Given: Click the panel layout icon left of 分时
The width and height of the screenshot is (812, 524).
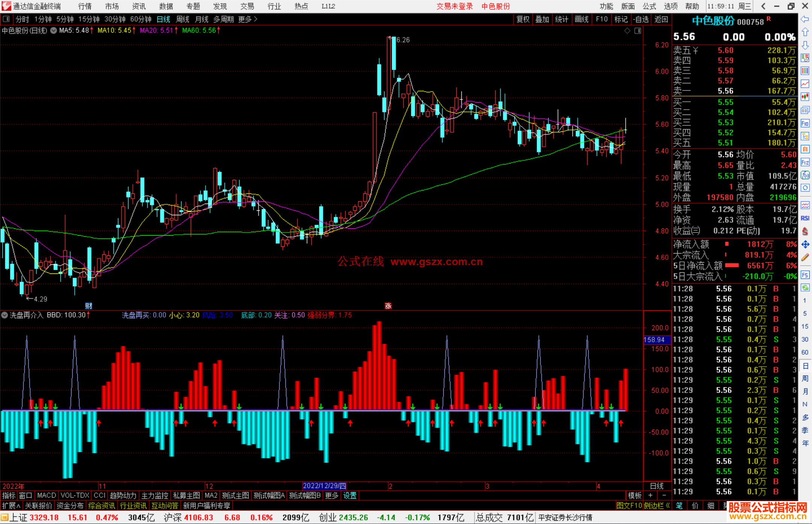Looking at the screenshot, I should (x=6, y=19).
